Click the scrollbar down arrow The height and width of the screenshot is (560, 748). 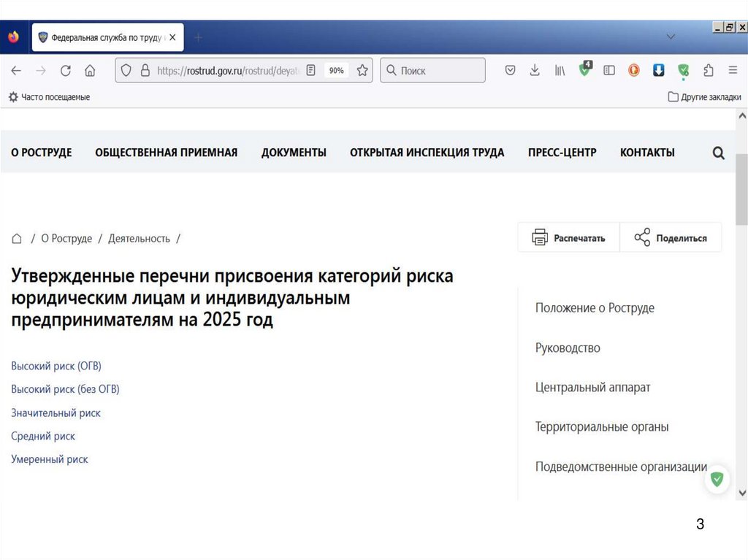point(742,493)
